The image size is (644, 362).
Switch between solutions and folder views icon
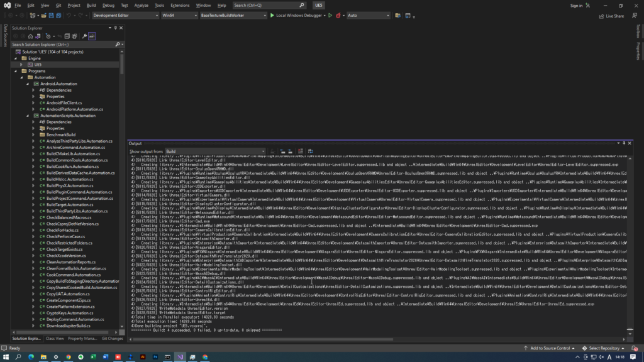point(38,36)
